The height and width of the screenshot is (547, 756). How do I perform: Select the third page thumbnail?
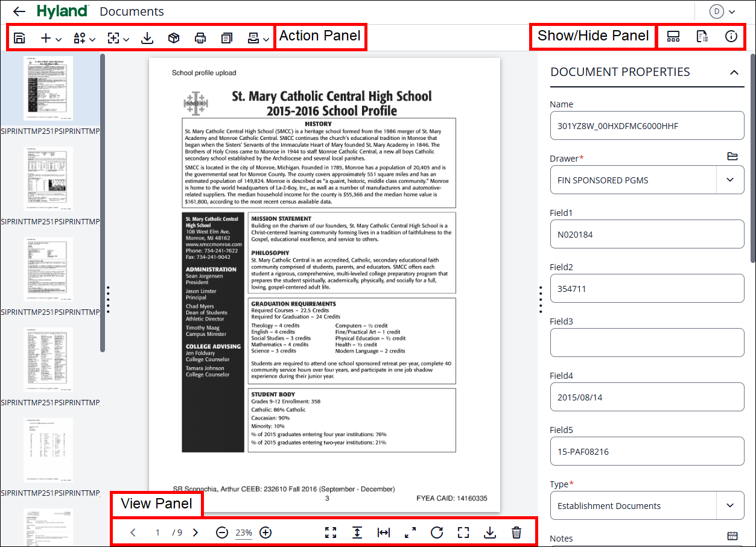tap(48, 269)
